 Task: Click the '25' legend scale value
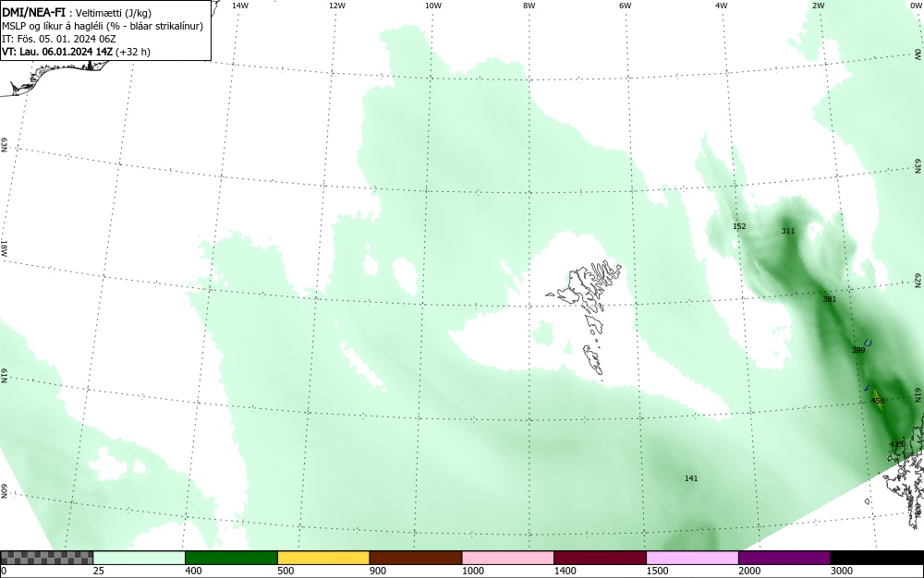pos(99,571)
